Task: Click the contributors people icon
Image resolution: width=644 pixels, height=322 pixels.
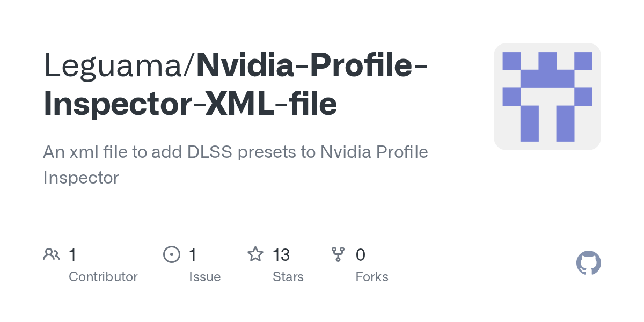Action: pos(52,254)
